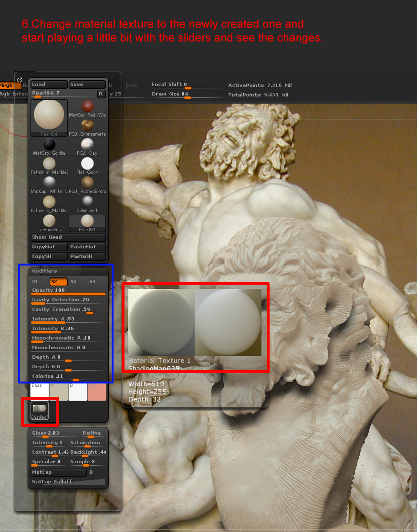
Task: Select the TriShaders material
Action: pos(49,223)
